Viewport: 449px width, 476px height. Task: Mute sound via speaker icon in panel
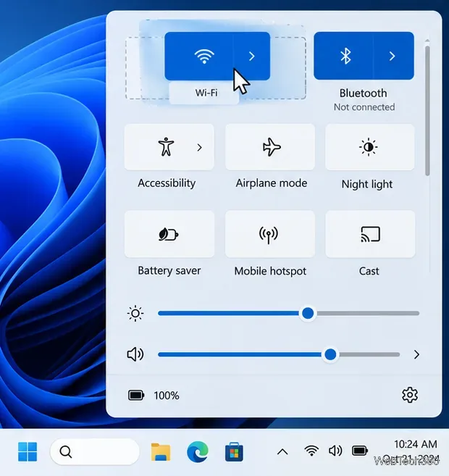click(135, 354)
